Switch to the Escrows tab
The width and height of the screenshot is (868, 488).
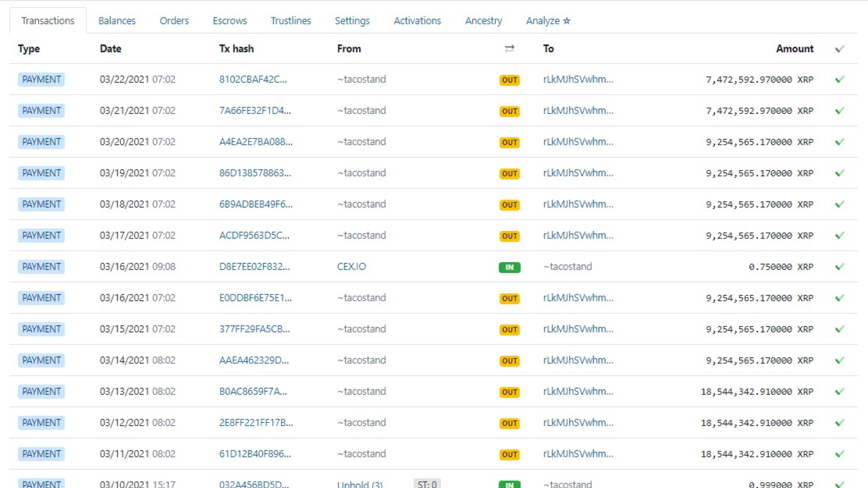[x=229, y=21]
